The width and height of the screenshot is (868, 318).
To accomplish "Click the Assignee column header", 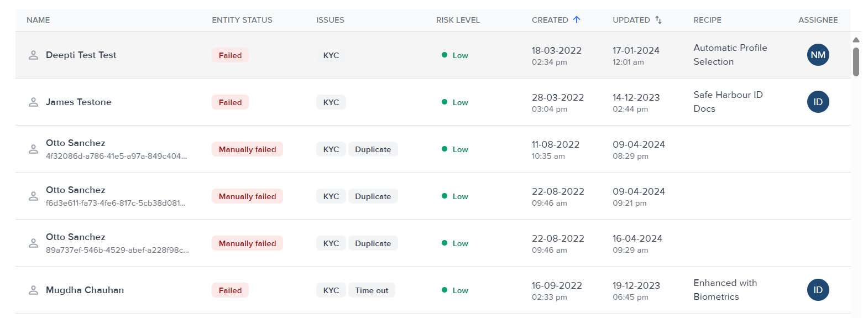I will click(818, 20).
